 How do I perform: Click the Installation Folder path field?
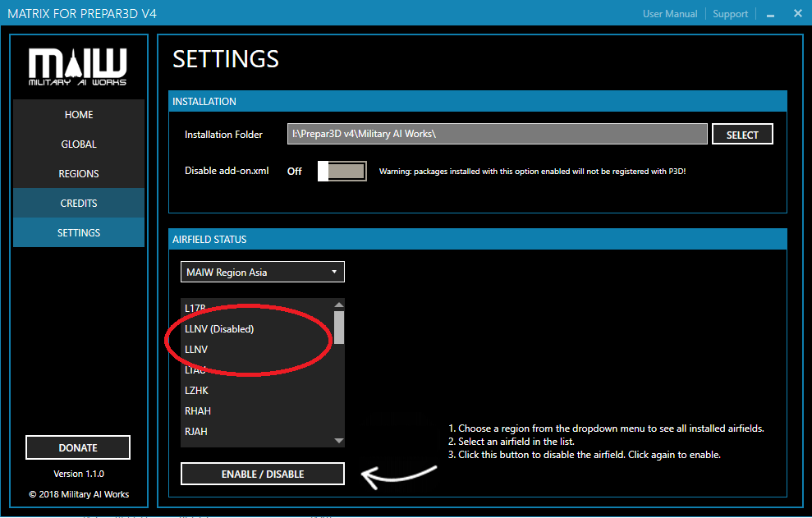(x=497, y=134)
